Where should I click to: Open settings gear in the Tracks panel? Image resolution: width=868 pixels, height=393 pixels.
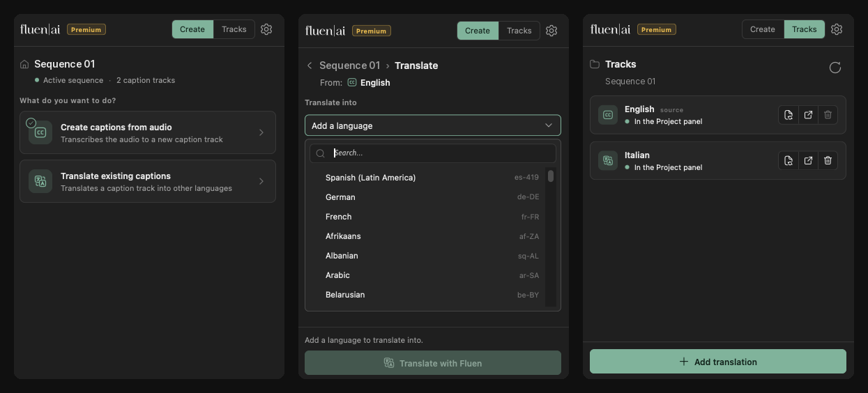837,29
